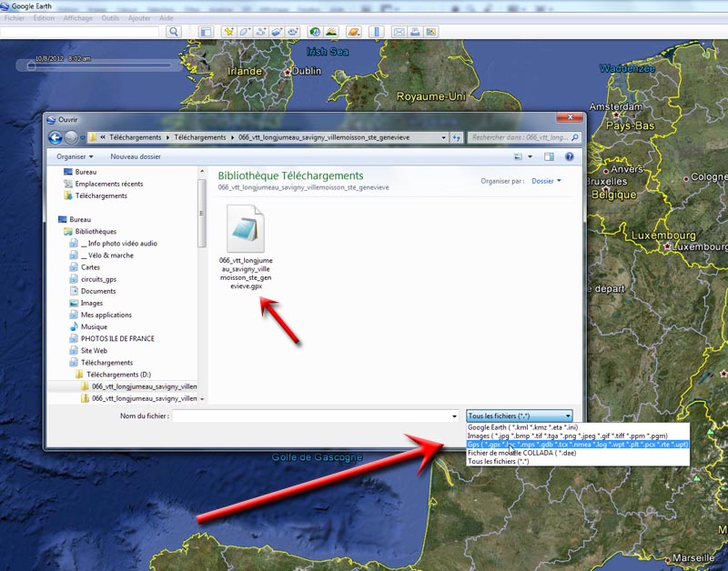This screenshot has height=571, width=728.
Task: Click the search magnifier in the Rechercher field
Action: pyautogui.click(x=575, y=137)
